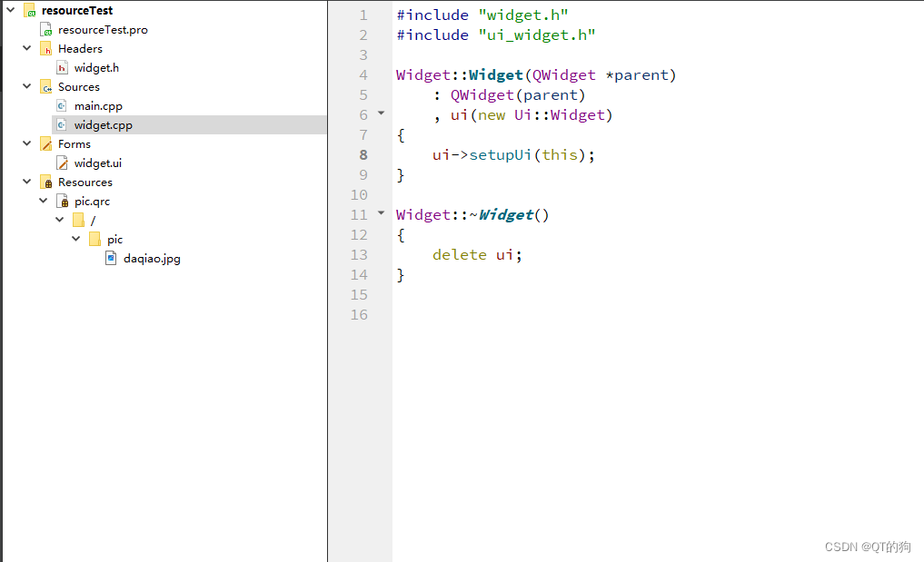The image size is (924, 562).
Task: Click the daqiao.jpg image file icon
Action: coord(111,258)
